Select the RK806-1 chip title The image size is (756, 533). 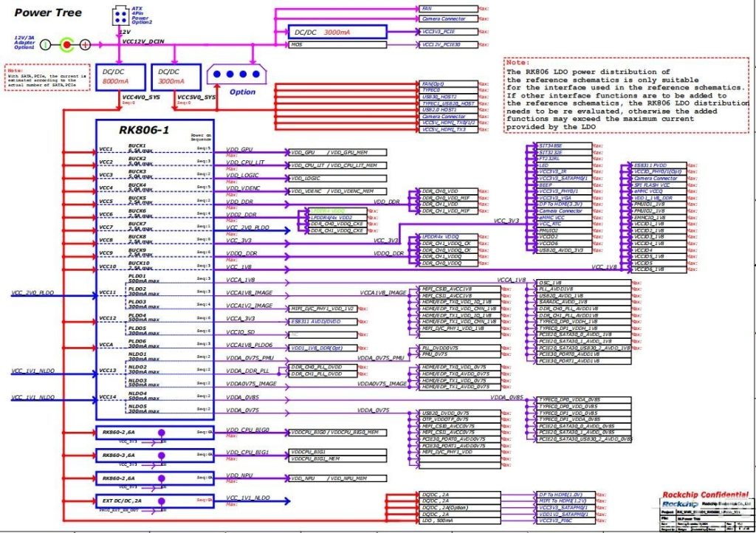144,130
